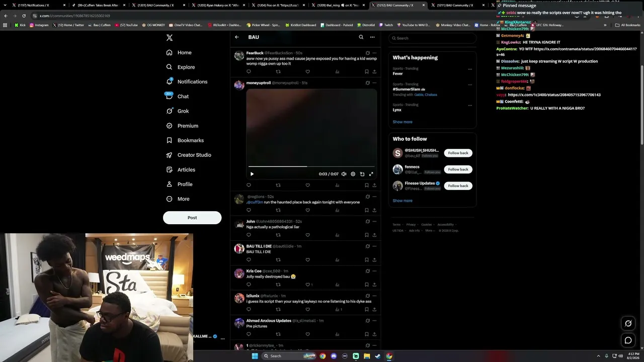This screenshot has height=362, width=644.
Task: Bookmark moneyuptroll's video post
Action: (366, 185)
